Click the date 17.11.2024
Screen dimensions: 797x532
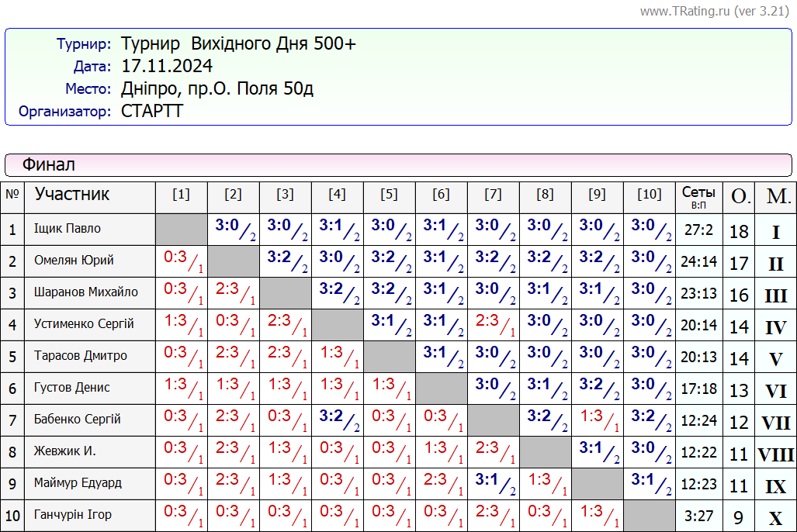coord(167,66)
